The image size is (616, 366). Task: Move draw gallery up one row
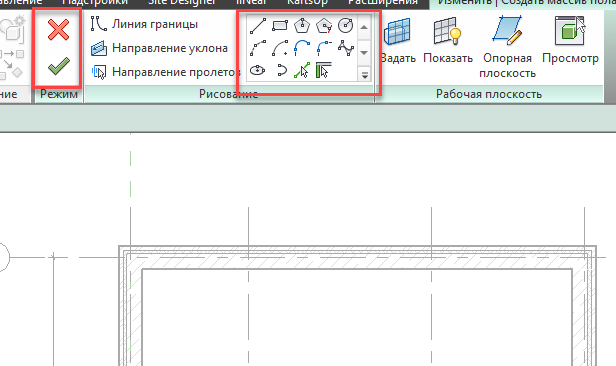(x=364, y=27)
